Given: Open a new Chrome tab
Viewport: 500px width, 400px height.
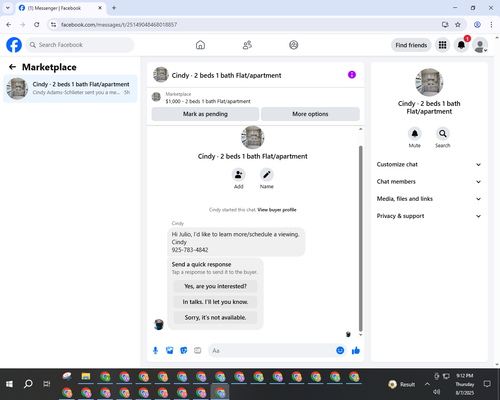Looking at the screenshot, I should pos(114,8).
